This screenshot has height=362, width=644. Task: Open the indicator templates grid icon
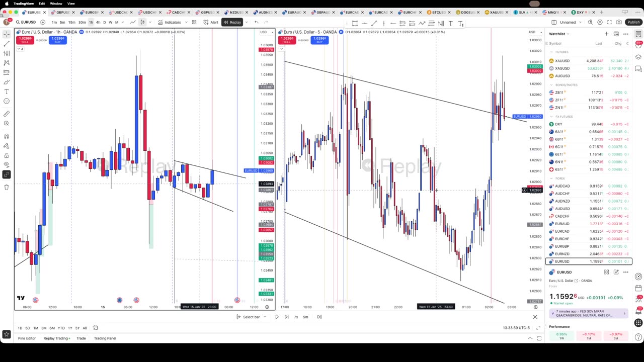point(194,22)
